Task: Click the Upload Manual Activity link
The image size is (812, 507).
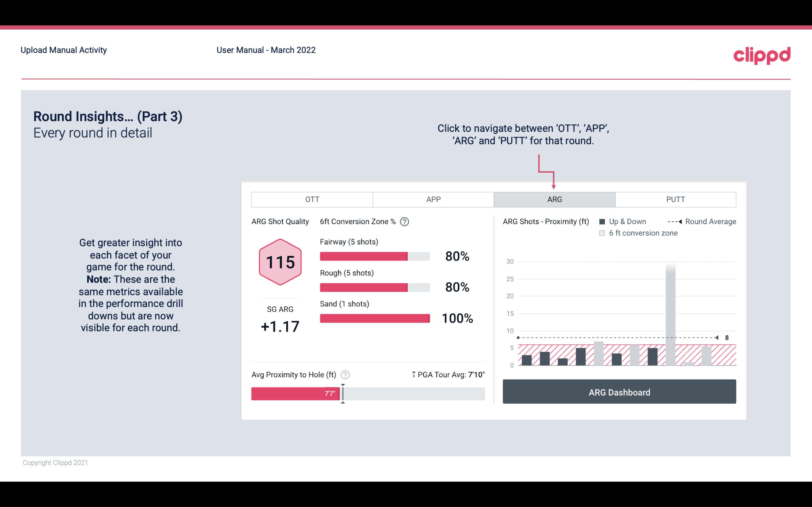Action: click(64, 50)
